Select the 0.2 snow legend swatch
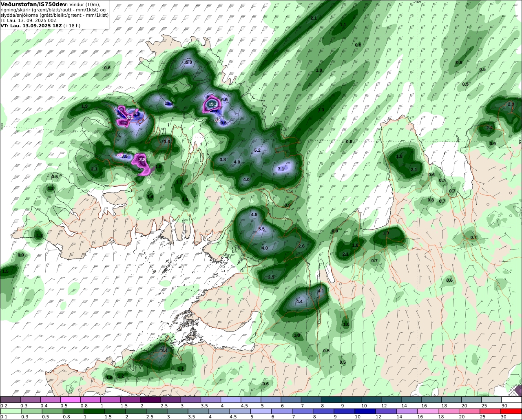Screen dimensions: 522x420 (x=10, y=400)
